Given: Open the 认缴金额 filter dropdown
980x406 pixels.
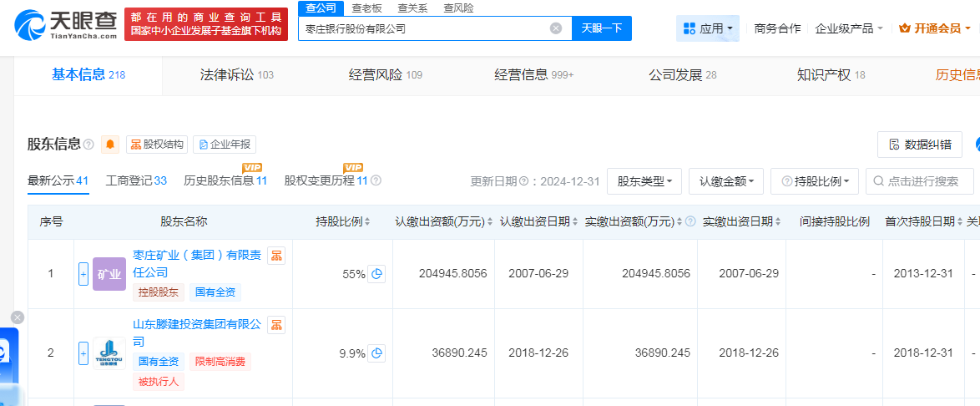Looking at the screenshot, I should pos(726,181).
